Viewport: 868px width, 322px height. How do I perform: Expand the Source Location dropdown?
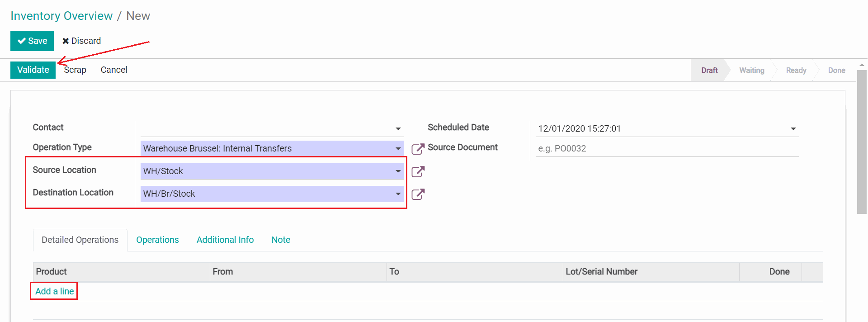tap(398, 171)
